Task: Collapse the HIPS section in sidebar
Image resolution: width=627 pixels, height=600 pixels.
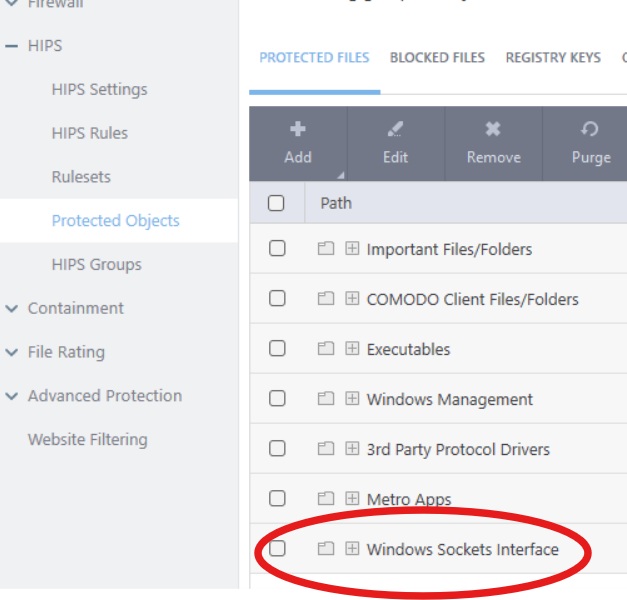Action: tap(11, 46)
